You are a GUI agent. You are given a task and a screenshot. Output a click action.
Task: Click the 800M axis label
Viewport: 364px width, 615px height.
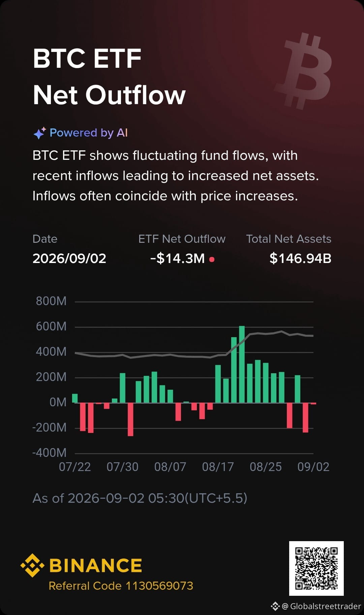click(51, 301)
